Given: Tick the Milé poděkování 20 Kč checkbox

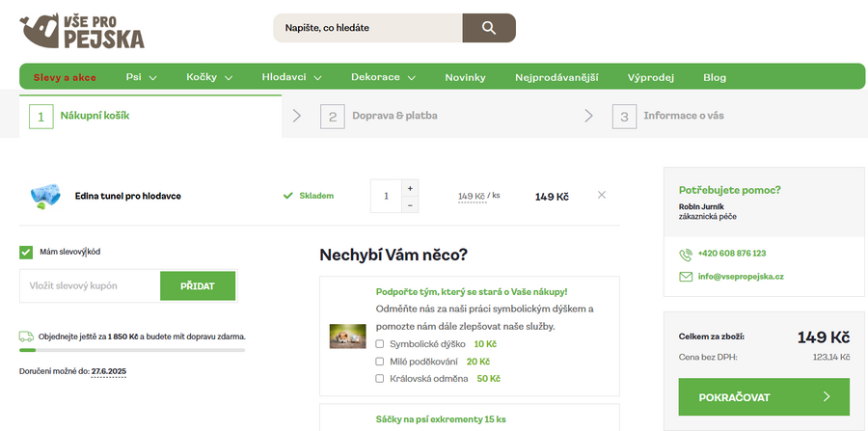Looking at the screenshot, I should (380, 362).
